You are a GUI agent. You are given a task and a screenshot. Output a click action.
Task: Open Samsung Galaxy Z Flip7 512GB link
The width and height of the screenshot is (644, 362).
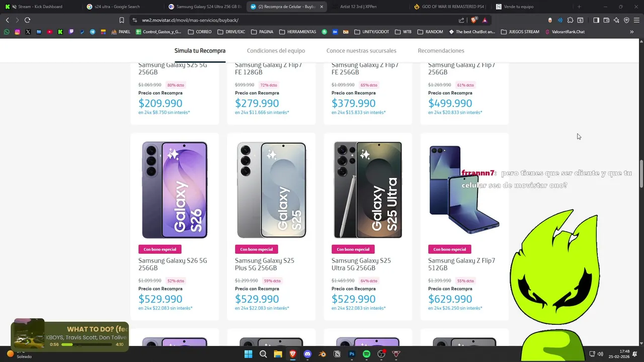coord(461,264)
